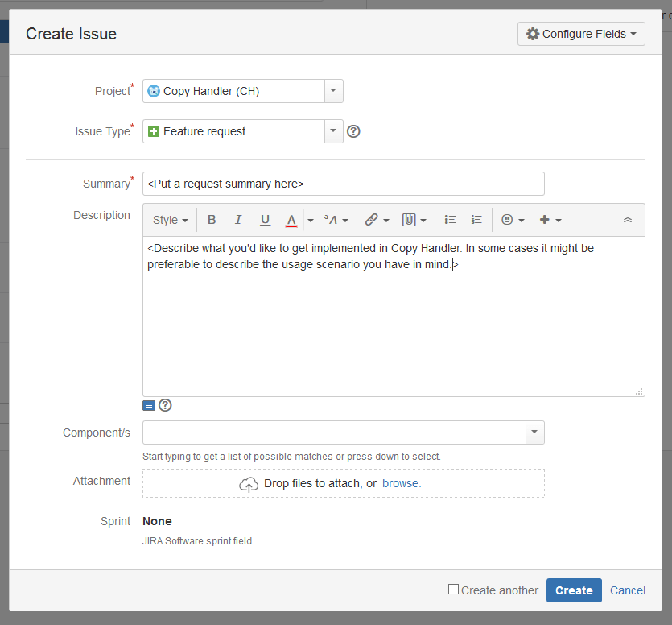Expand the Component/s selection dropdown
This screenshot has width=672, height=625.
(x=534, y=433)
